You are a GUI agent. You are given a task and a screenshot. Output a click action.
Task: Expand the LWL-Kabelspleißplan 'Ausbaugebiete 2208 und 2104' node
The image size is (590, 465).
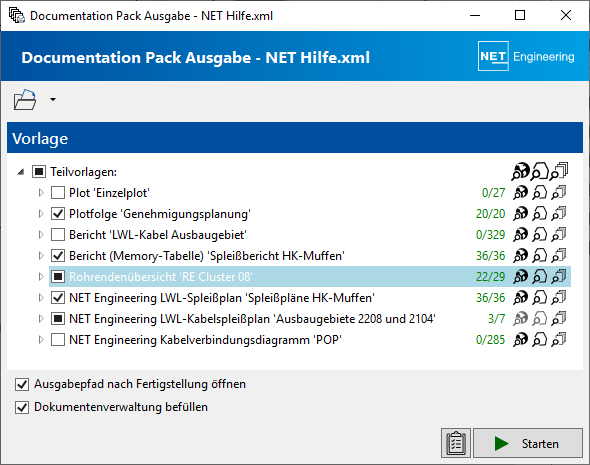click(x=41, y=319)
